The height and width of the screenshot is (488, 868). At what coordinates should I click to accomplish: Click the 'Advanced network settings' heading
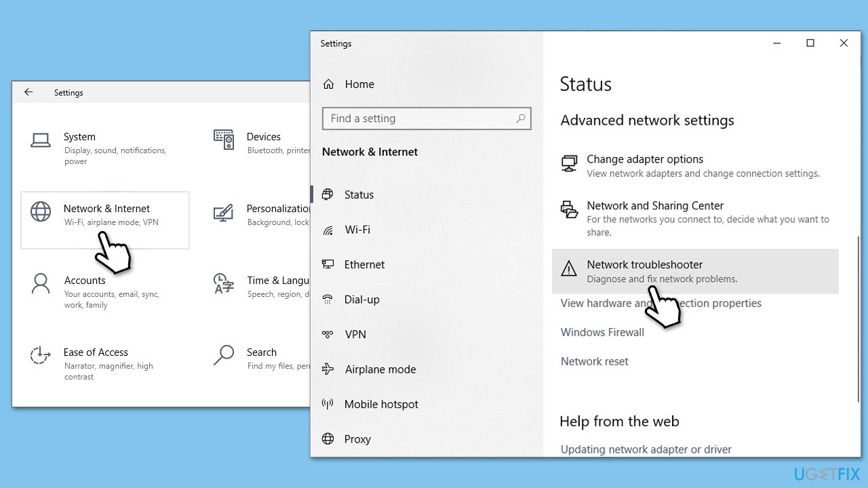point(648,120)
